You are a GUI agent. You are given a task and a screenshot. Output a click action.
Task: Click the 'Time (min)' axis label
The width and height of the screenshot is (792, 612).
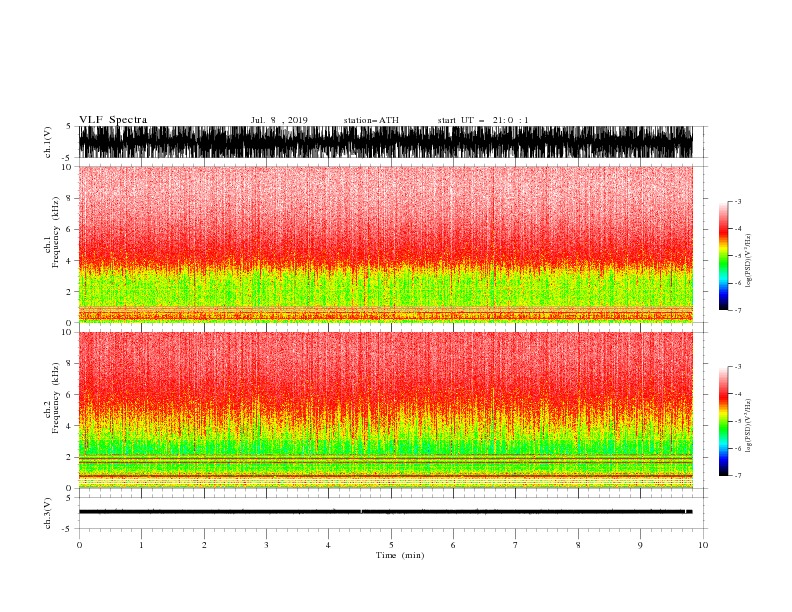tap(400, 555)
